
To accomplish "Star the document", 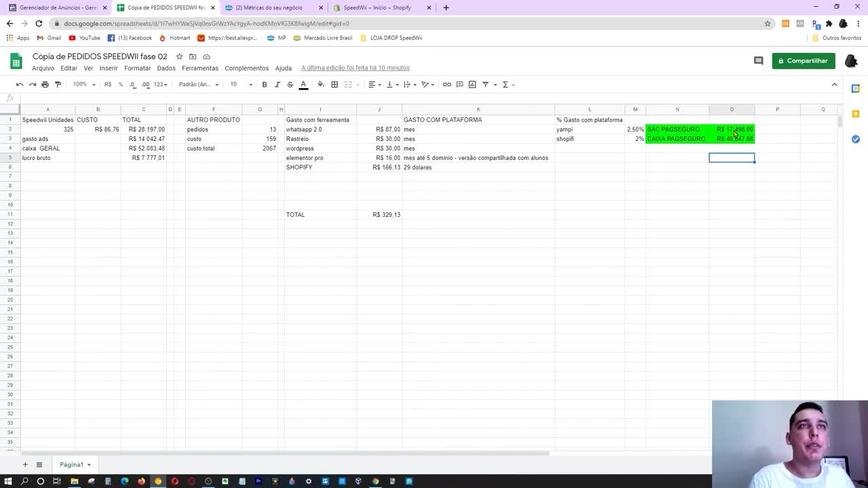I will point(179,56).
